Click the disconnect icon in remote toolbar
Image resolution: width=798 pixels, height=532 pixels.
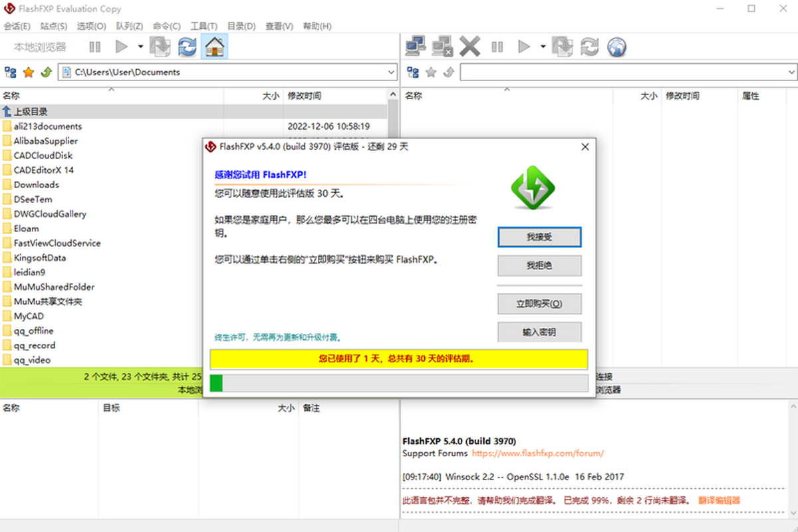tap(442, 47)
